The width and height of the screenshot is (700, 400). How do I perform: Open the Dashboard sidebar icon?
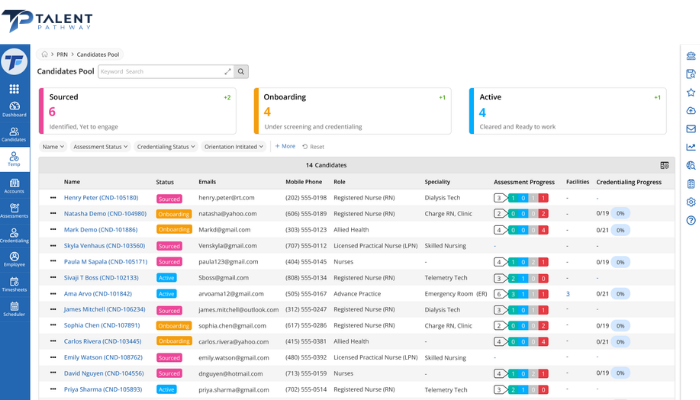click(14, 109)
